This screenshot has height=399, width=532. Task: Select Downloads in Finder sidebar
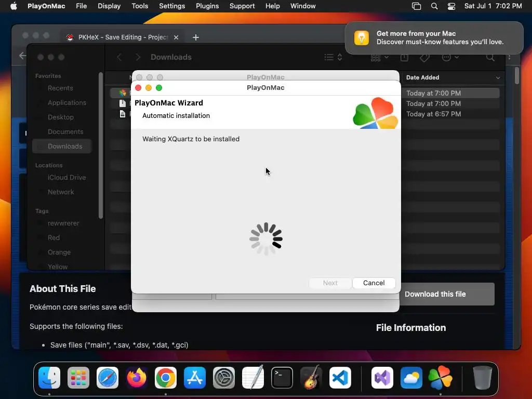click(62, 146)
